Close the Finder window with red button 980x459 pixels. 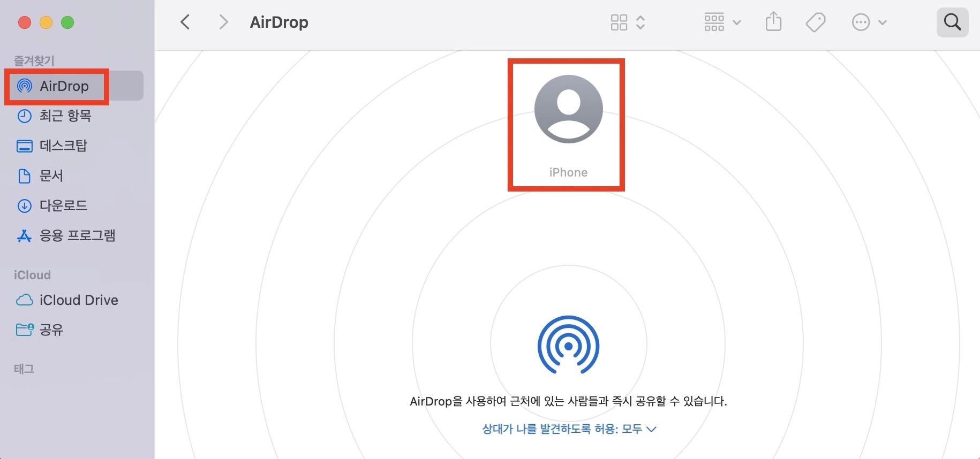(25, 22)
